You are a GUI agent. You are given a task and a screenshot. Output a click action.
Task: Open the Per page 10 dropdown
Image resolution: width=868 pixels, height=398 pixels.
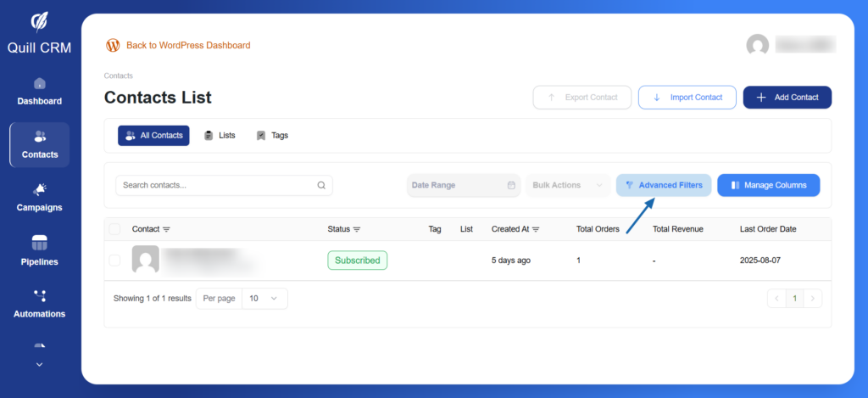pos(264,299)
